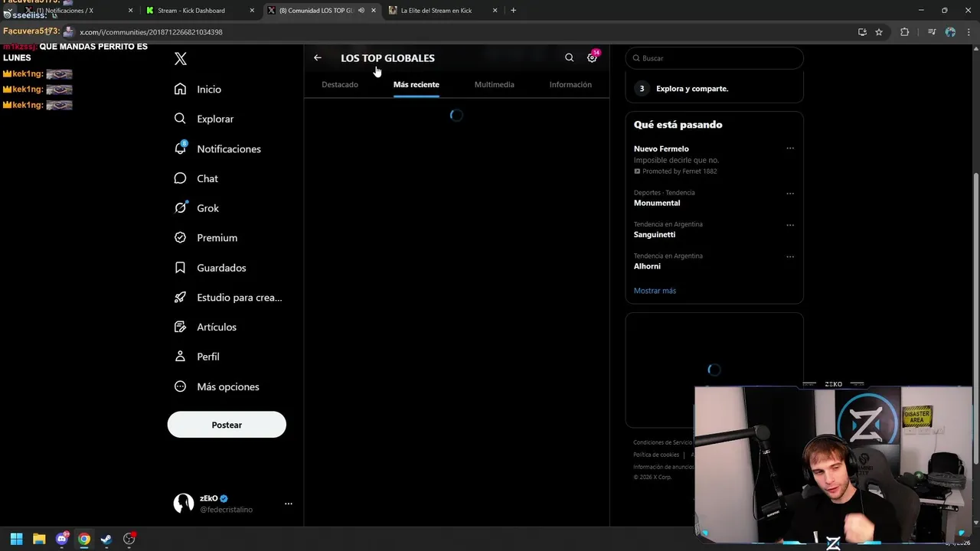Click the browser address bar URL
Image resolution: width=980 pixels, height=551 pixels.
click(151, 32)
